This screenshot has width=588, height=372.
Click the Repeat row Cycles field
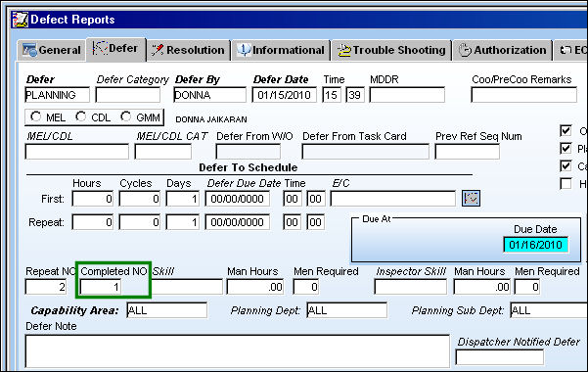[x=140, y=222]
